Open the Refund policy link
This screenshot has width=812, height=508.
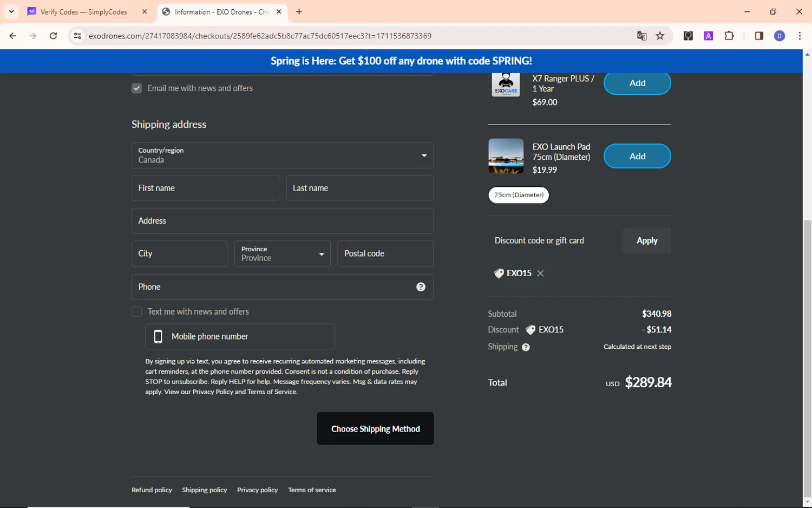[x=152, y=490]
